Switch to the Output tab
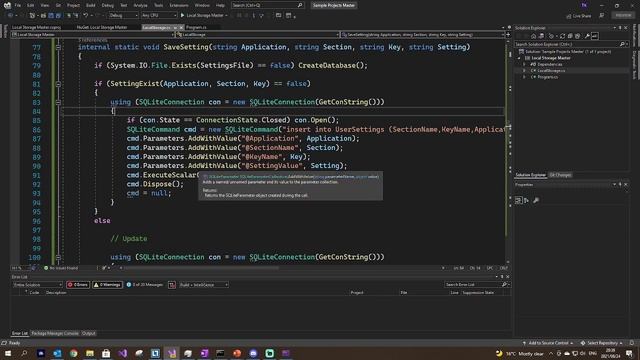 click(x=89, y=333)
